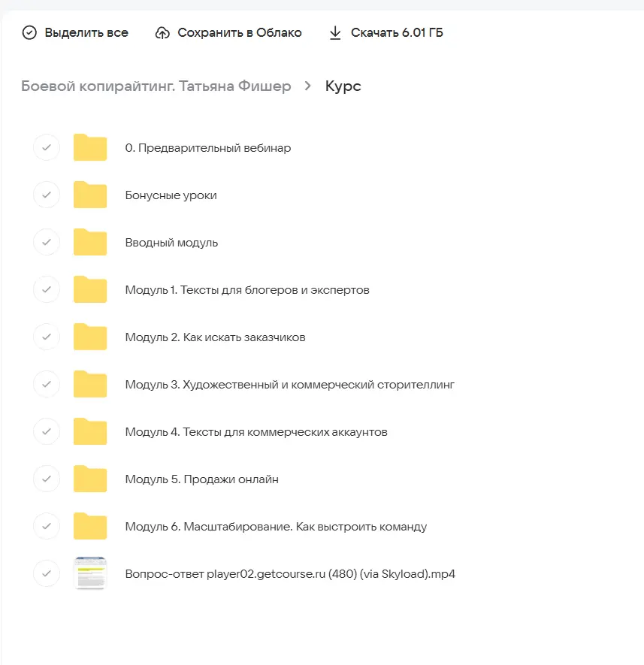Click the cloud upload icon
This screenshot has height=665, width=644.
162,33
